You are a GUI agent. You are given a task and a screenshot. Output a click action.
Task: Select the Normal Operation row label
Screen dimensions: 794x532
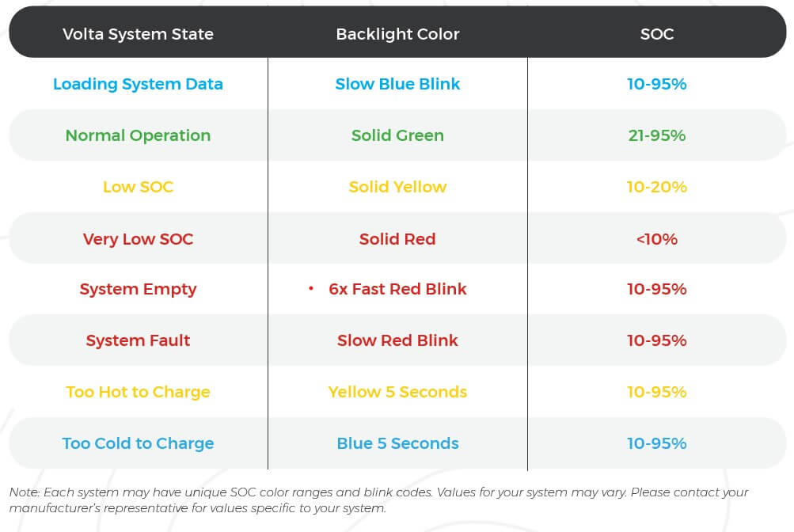[x=138, y=135]
